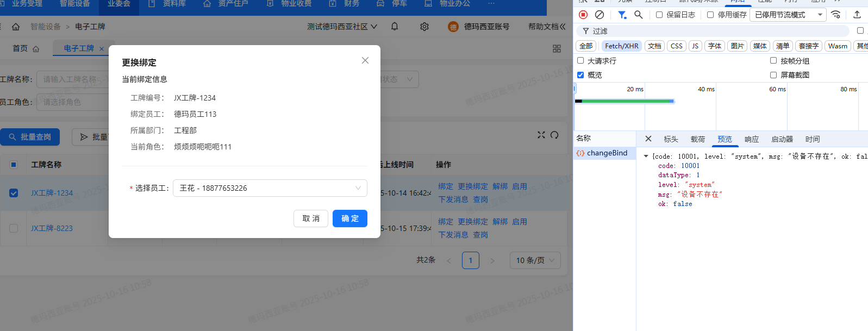Enable 停用缓存 checkbox
This screenshot has height=331, width=868.
(710, 15)
